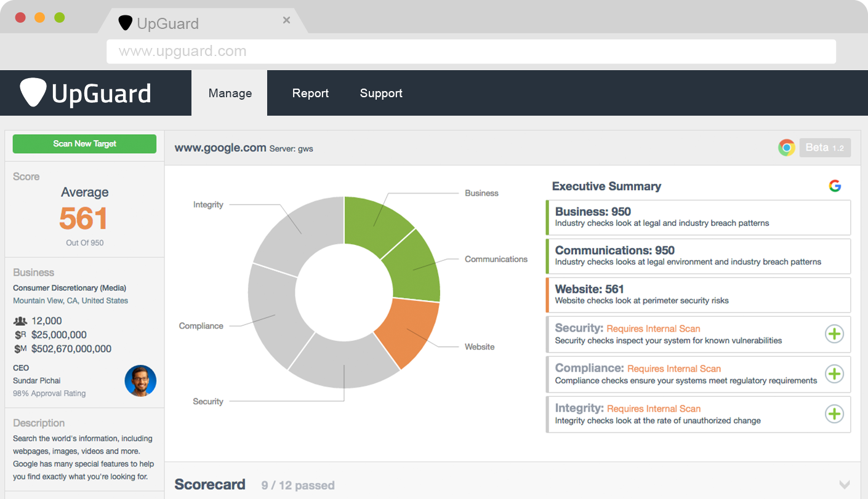Click the employees people icon beside 12,000
Viewport: 868px width, 499px height.
pos(20,321)
